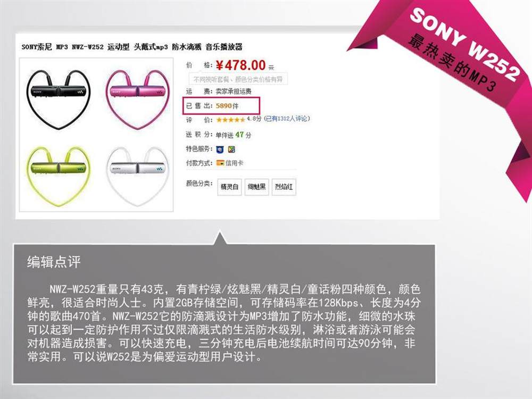View the lime green headphone product image

(x=59, y=175)
